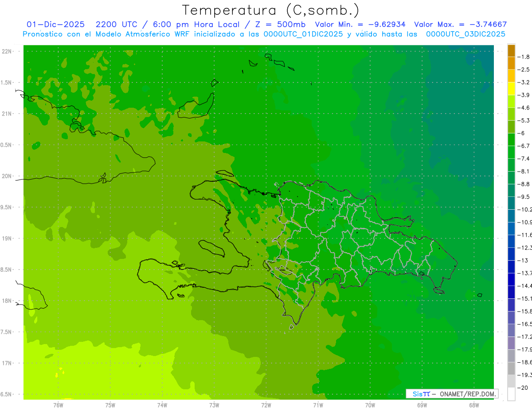
Task: Click 'Valor Max. = -3.74667' text
Action: (460, 24)
